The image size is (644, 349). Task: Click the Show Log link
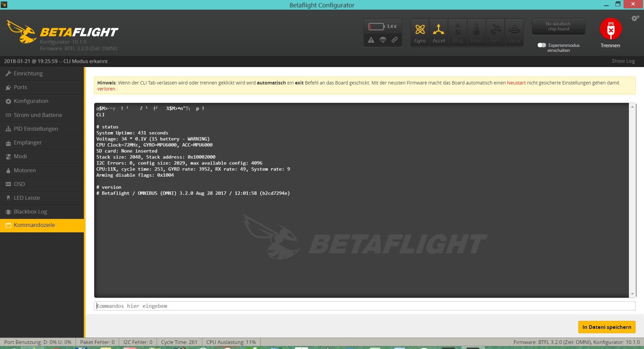(623, 61)
